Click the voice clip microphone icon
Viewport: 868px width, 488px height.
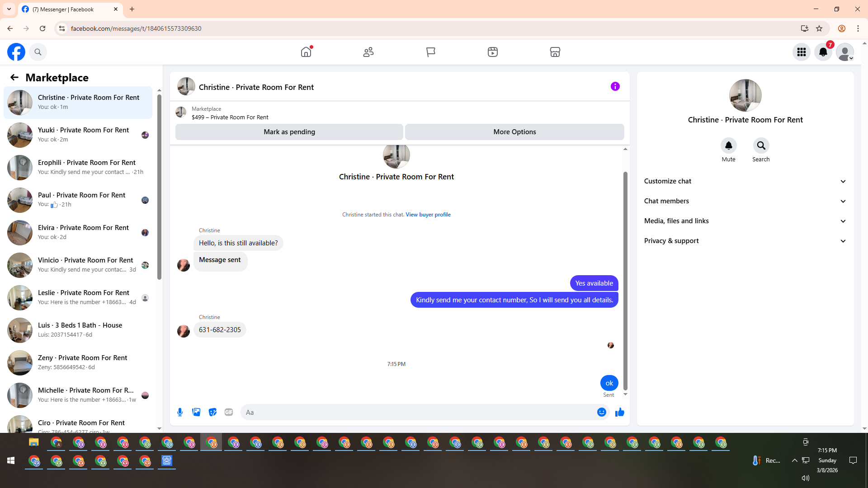tap(180, 412)
